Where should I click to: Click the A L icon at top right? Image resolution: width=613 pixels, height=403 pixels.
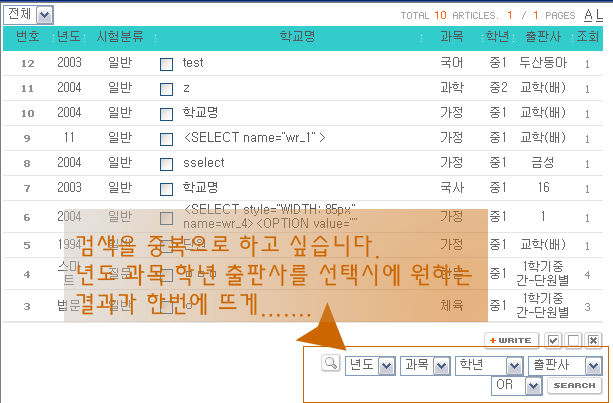[593, 15]
